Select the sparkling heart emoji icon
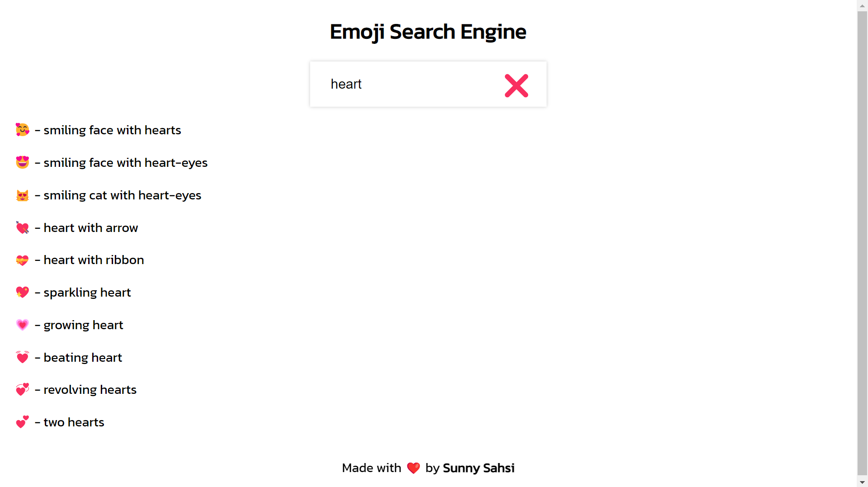This screenshot has width=868, height=487. tap(22, 292)
